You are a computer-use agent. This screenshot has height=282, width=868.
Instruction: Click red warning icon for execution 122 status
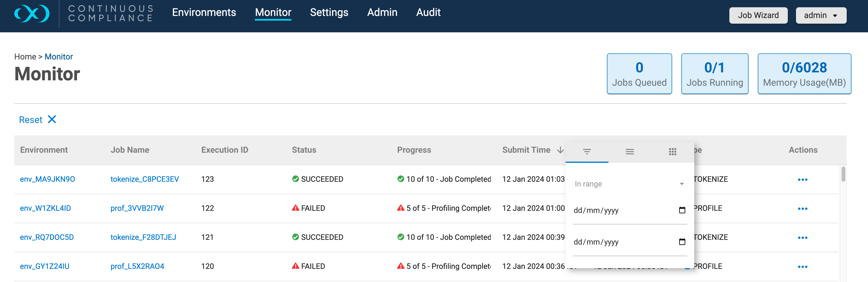(296, 208)
